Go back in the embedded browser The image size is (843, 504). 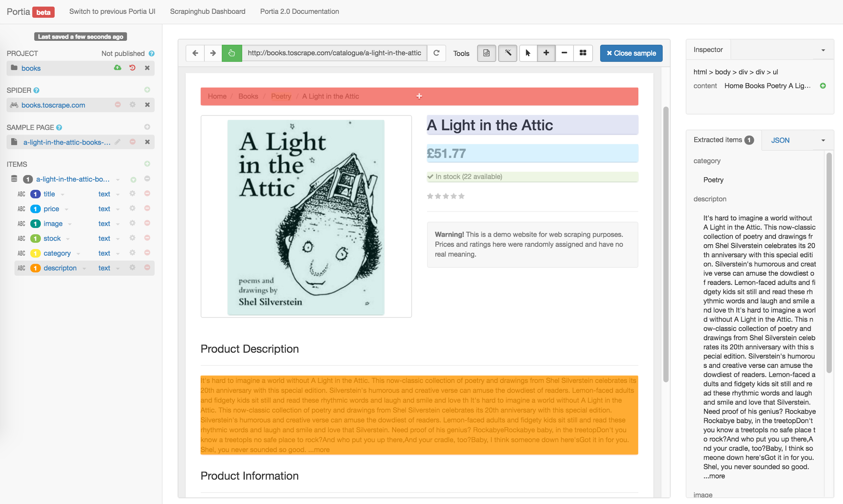[195, 53]
